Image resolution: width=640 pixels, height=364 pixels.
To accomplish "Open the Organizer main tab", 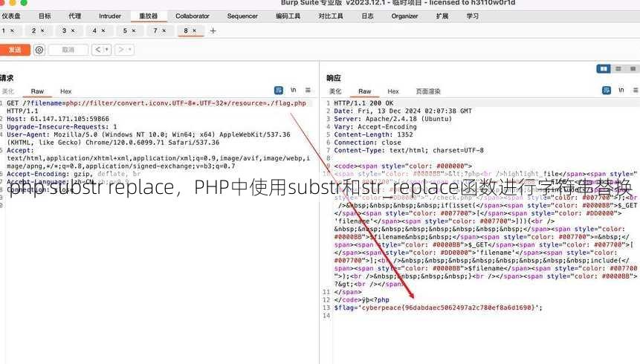I will pyautogui.click(x=404, y=16).
